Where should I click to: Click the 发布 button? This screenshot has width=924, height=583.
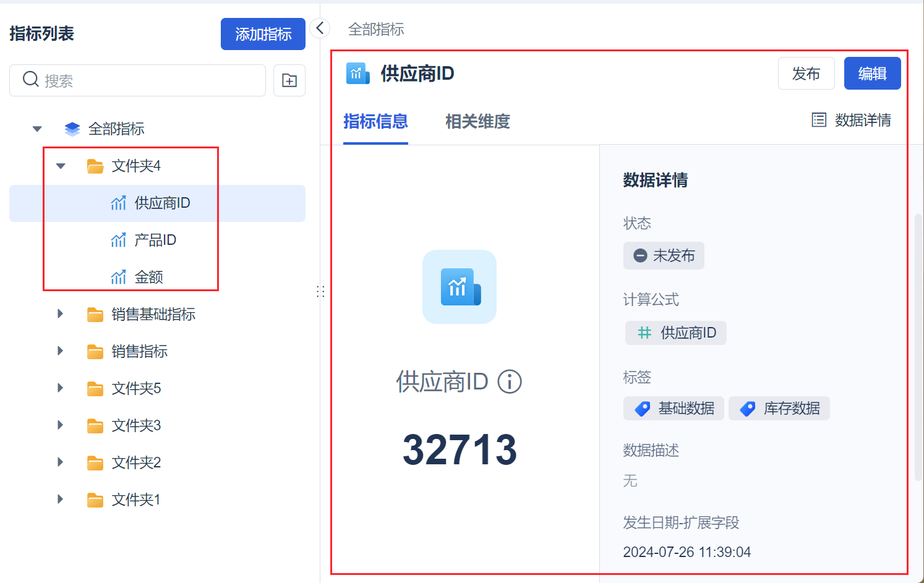click(806, 74)
